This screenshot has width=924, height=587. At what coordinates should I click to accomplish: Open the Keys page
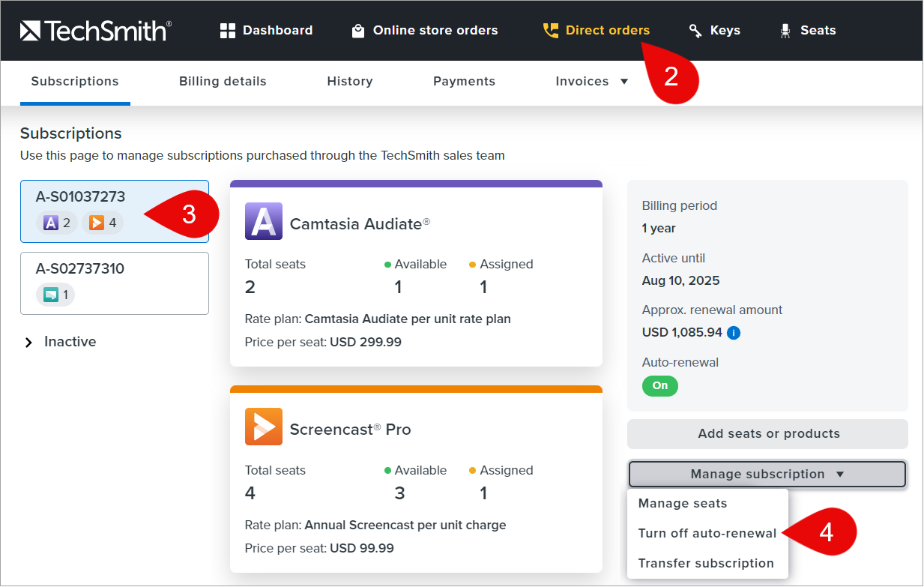(x=714, y=31)
